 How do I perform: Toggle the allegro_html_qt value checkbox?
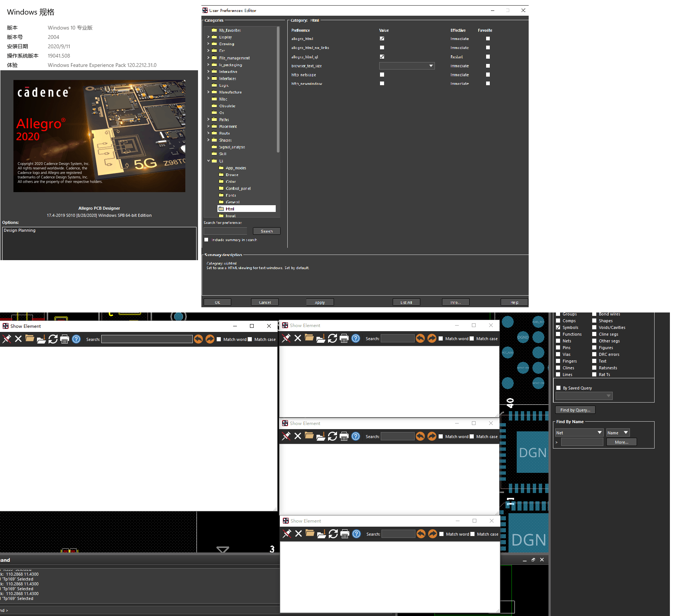pos(382,57)
